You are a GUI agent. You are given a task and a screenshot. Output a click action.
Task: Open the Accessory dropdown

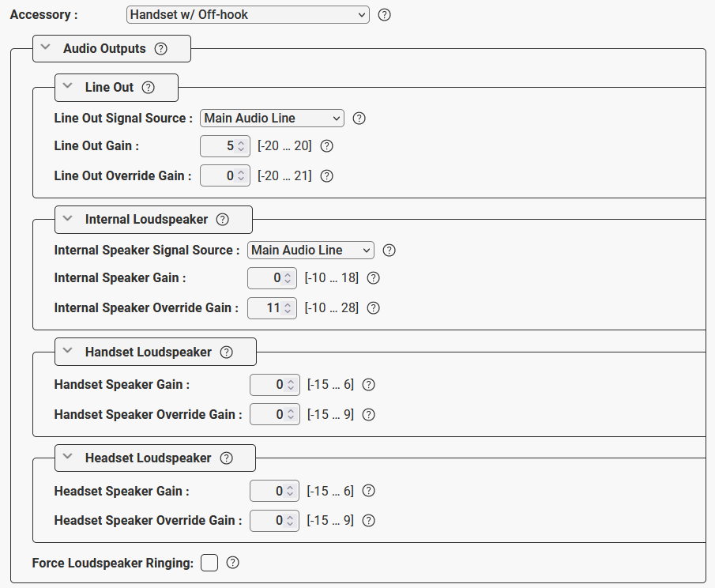247,15
